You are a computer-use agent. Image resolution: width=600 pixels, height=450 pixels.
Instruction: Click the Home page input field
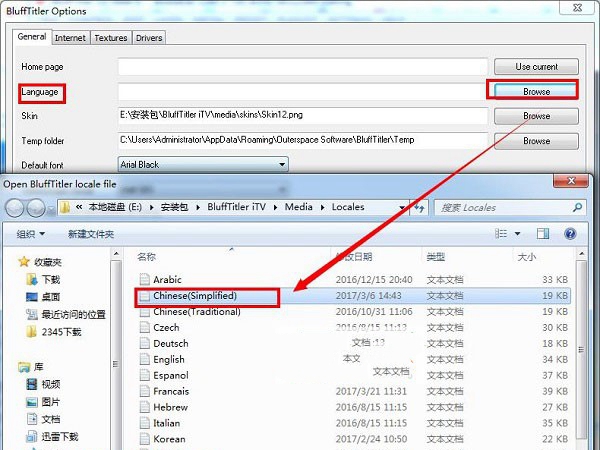click(303, 67)
